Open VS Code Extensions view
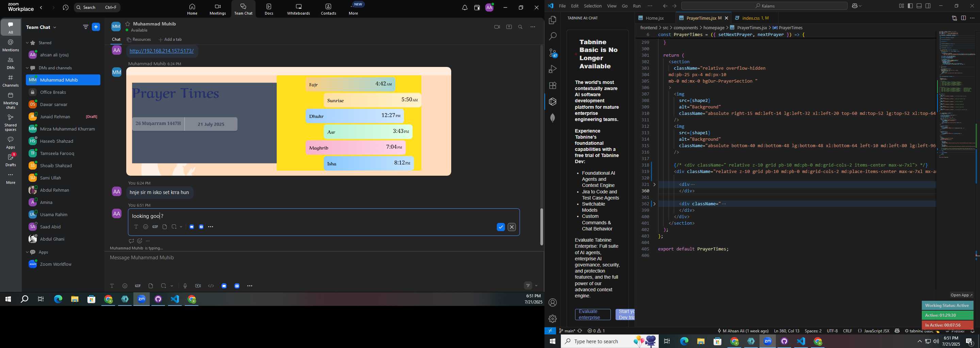This screenshot has height=348, width=980. [x=553, y=86]
